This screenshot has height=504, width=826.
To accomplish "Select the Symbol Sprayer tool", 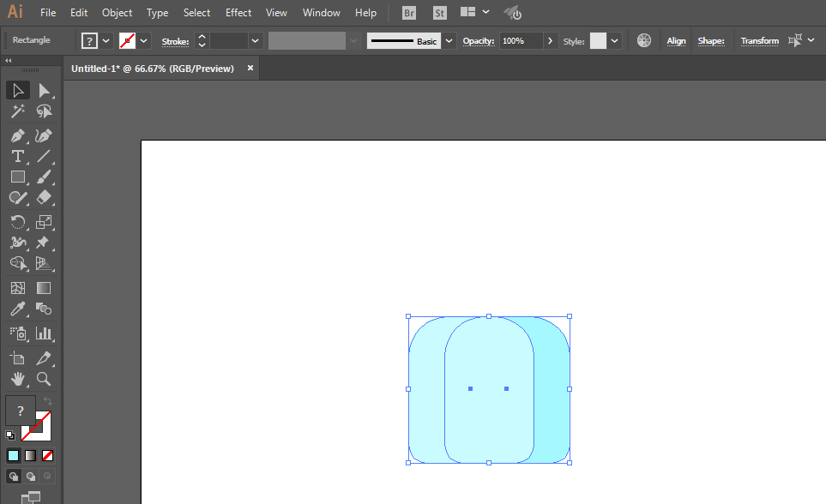I will click(17, 333).
